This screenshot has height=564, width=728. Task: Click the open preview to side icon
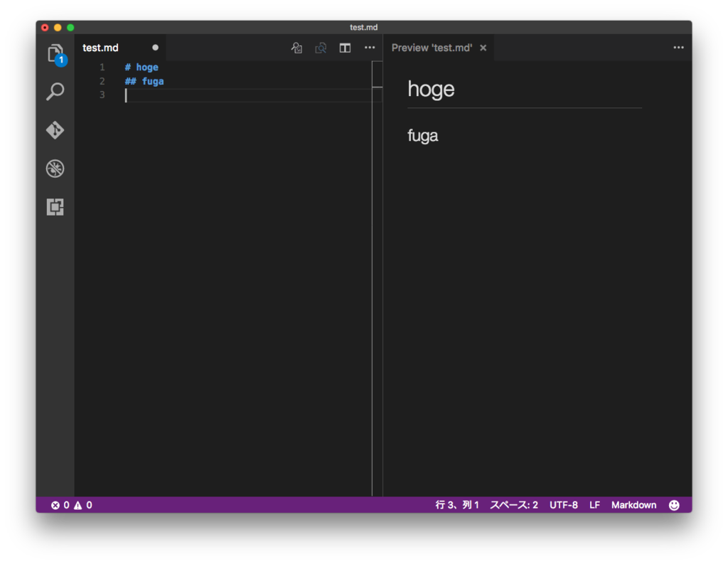(321, 48)
